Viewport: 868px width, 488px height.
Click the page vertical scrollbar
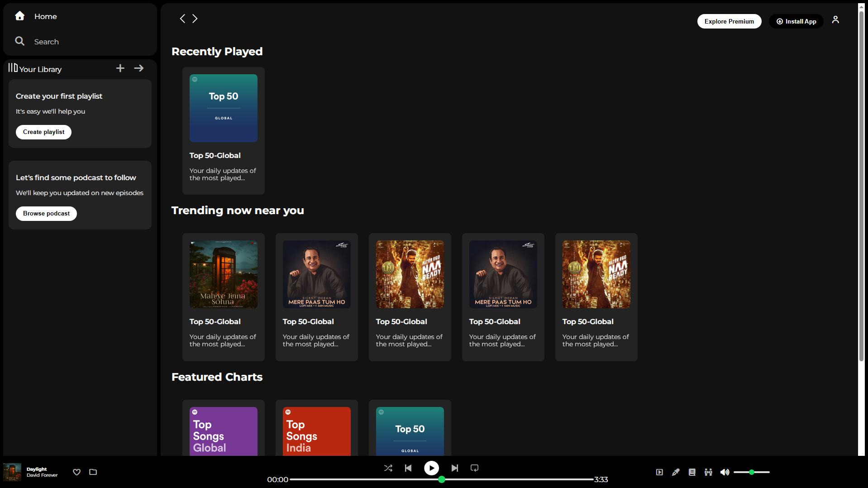(862, 186)
